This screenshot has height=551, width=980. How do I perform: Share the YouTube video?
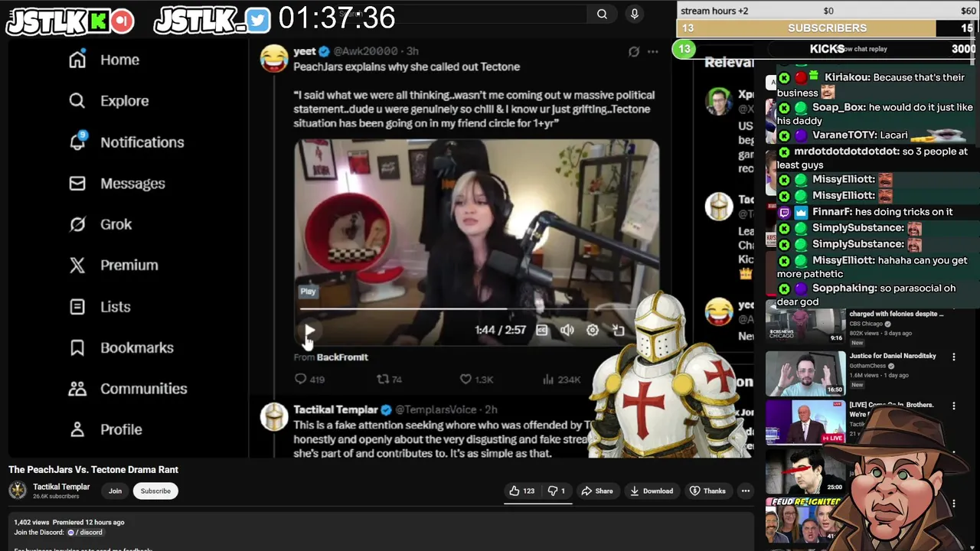tap(596, 491)
